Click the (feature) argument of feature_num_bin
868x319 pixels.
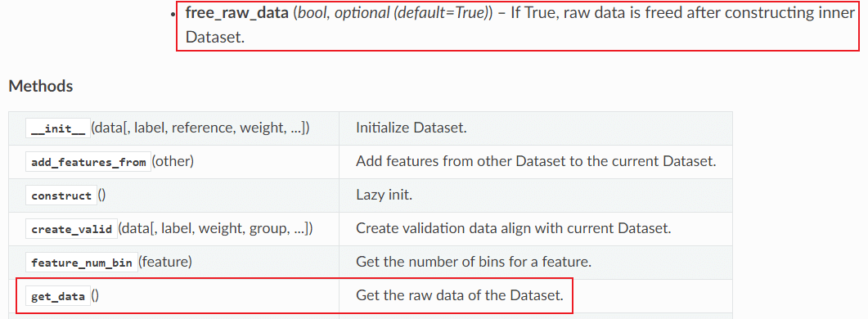[x=164, y=263]
